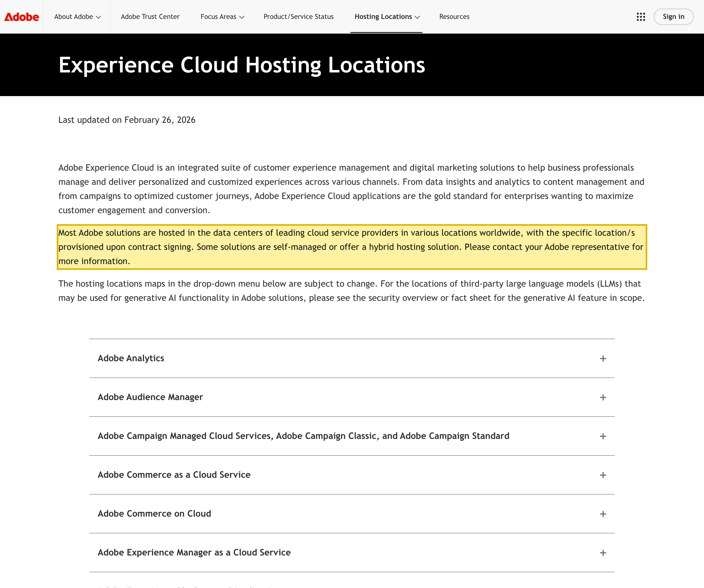Click plus icon for Adobe Commerce on Cloud
The image size is (704, 588).
tap(603, 514)
